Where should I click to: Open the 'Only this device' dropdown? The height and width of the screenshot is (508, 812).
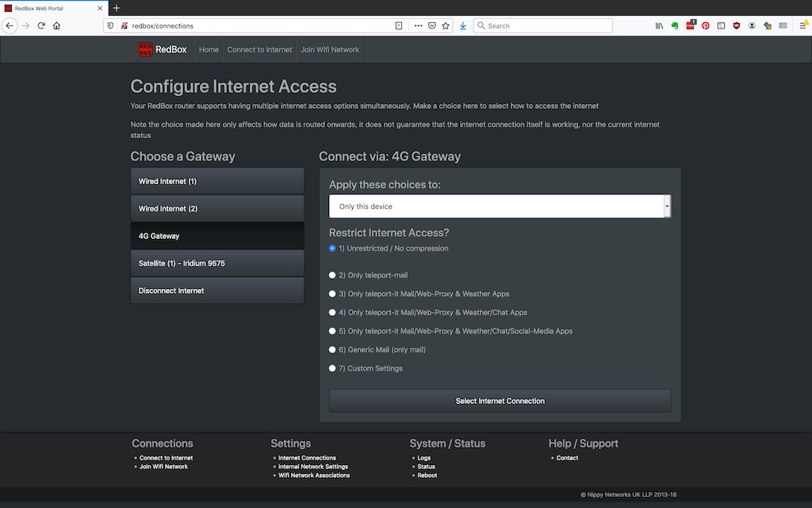(500, 206)
